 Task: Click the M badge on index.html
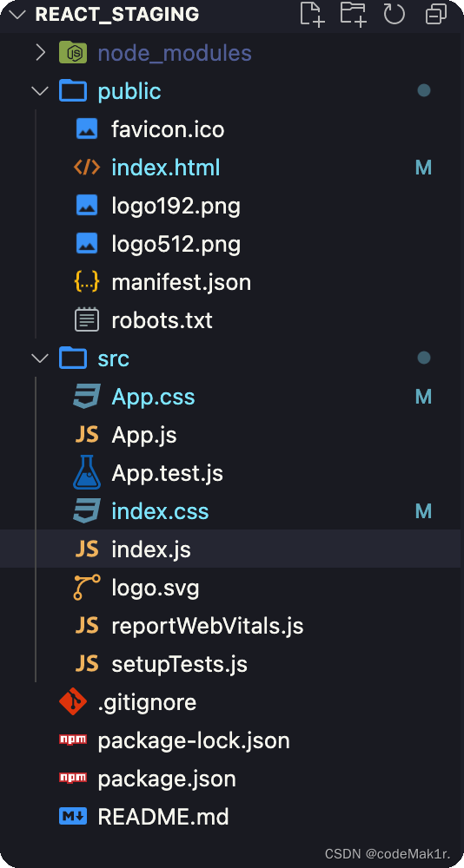click(x=423, y=168)
